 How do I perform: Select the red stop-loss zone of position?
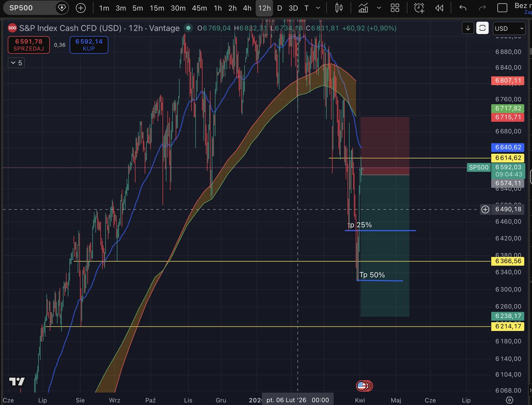point(384,146)
